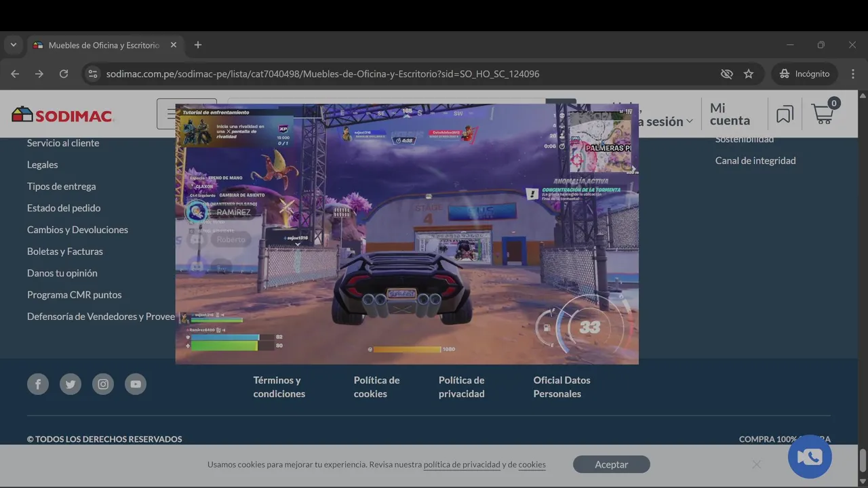Open Servicio al cliente link
The width and height of the screenshot is (868, 488).
[x=63, y=143]
